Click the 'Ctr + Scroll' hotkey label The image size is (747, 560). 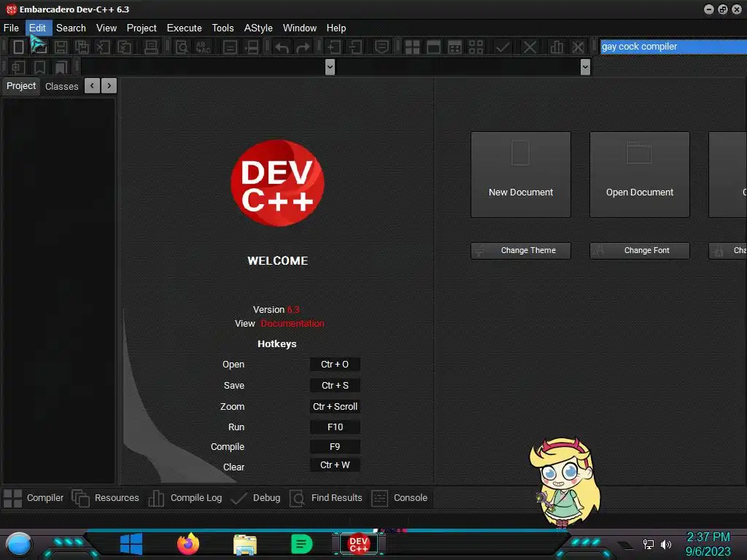[335, 407]
